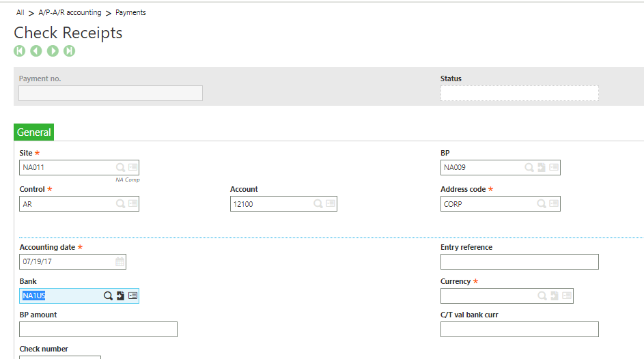Open the Site field lookup magnifier
The width and height of the screenshot is (644, 359).
(120, 167)
